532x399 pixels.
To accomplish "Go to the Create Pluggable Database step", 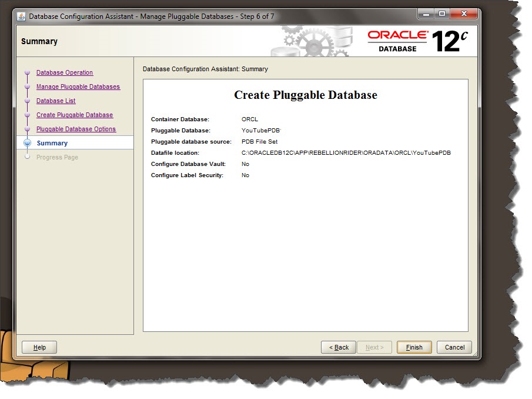I will click(x=75, y=115).
